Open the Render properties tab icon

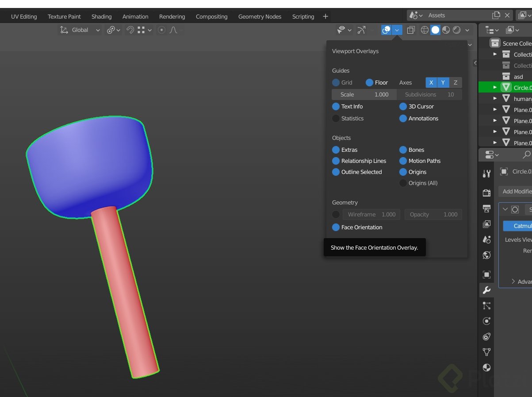point(487,193)
